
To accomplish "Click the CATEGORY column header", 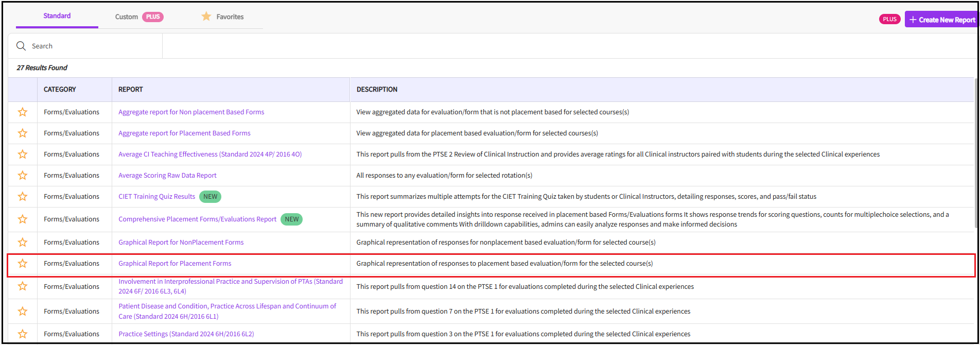I will (x=60, y=90).
